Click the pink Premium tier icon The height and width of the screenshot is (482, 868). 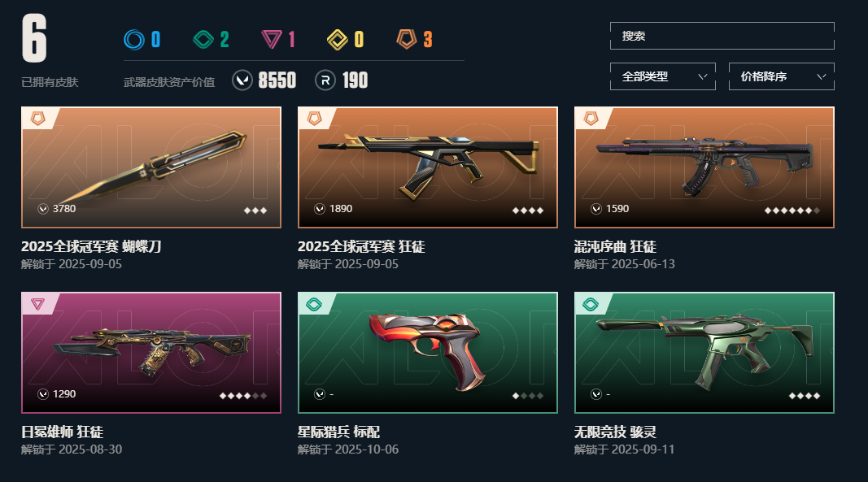pyautogui.click(x=271, y=39)
